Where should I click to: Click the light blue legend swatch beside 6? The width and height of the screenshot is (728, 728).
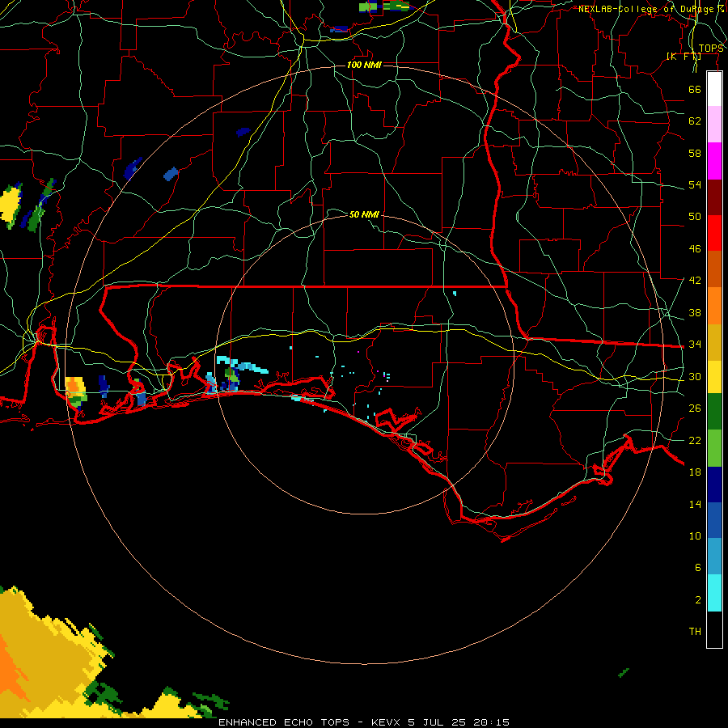(x=714, y=557)
